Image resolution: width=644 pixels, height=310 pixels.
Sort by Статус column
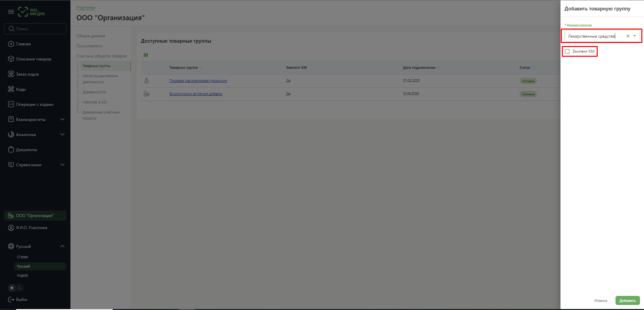(x=534, y=68)
